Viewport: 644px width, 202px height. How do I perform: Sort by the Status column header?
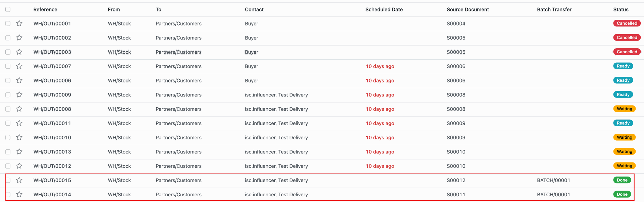pos(621,9)
